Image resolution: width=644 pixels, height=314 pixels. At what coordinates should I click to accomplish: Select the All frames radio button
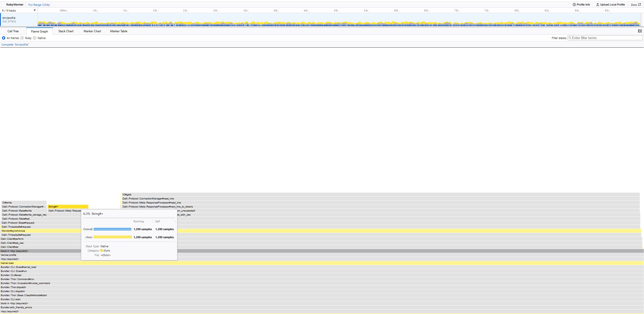click(x=4, y=38)
